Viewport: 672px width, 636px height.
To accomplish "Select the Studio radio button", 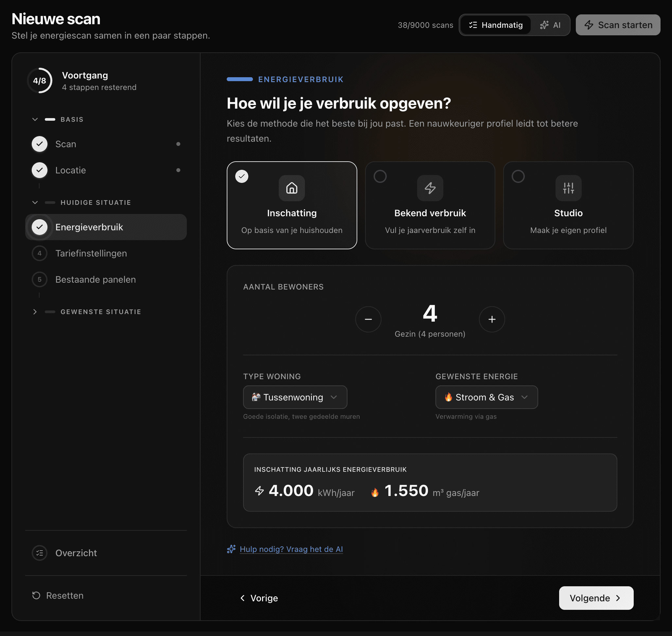I will 518,176.
